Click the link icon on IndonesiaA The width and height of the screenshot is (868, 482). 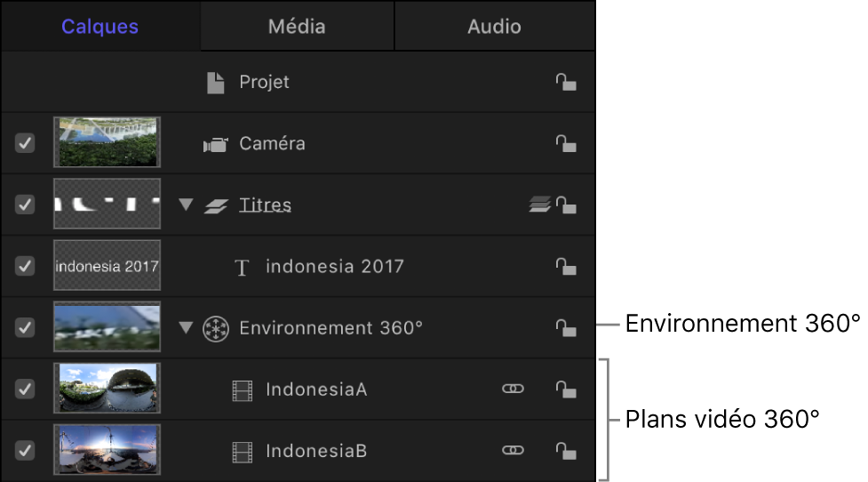513,390
